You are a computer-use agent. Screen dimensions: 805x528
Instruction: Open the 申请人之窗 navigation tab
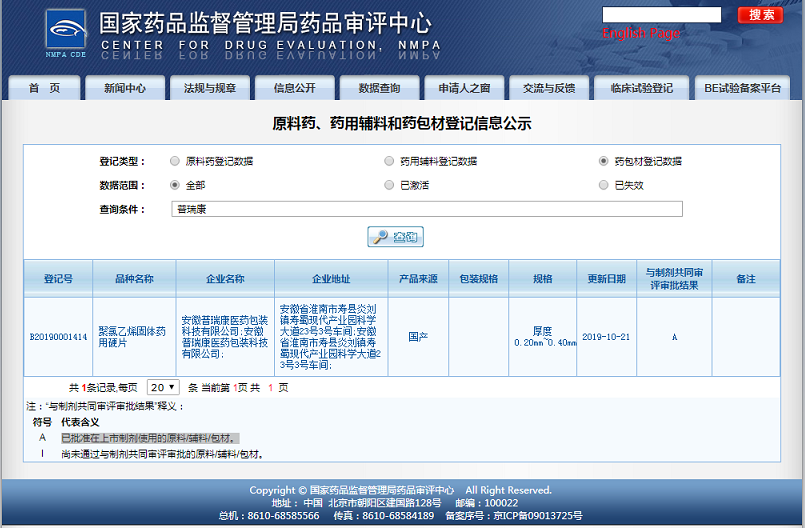tap(464, 88)
